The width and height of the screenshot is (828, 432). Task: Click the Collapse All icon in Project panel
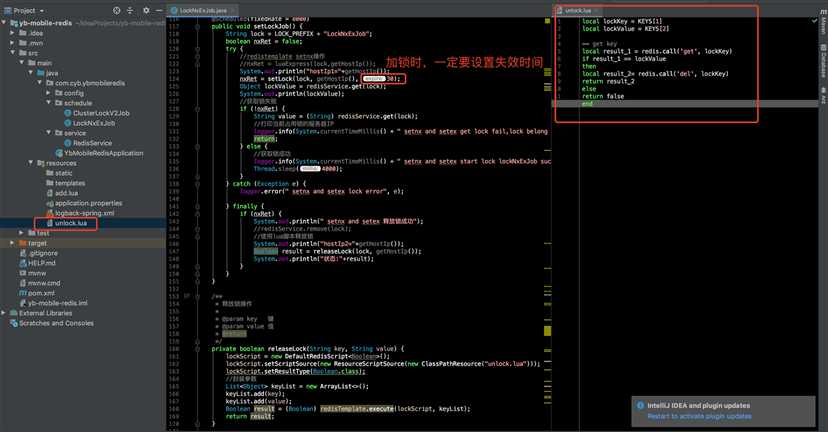tap(131, 10)
